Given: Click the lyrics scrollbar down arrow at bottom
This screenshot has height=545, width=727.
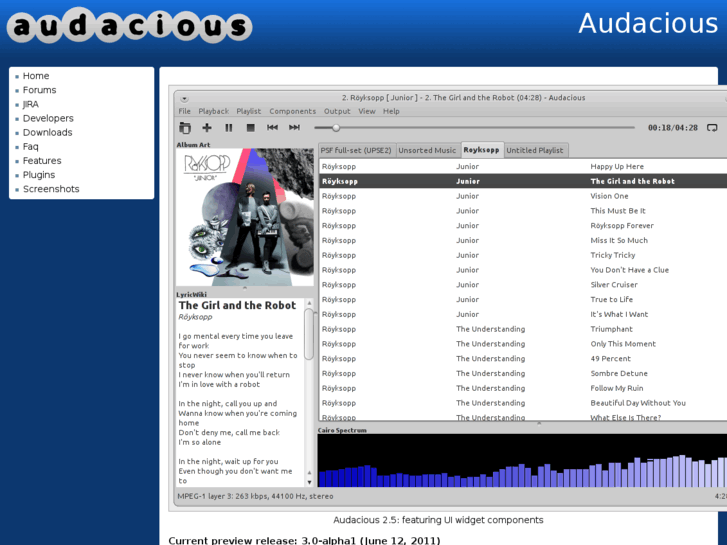Looking at the screenshot, I should 309,481.
